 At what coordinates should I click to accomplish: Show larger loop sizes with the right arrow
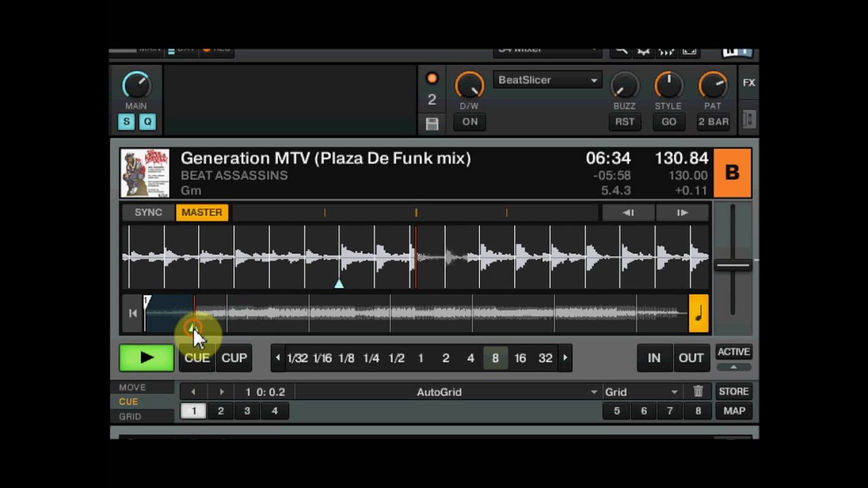coord(565,358)
